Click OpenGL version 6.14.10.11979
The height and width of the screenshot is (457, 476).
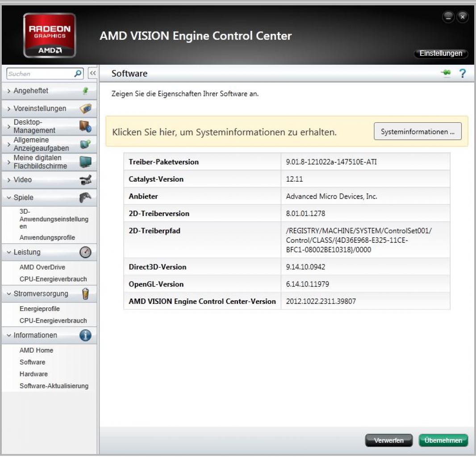307,284
